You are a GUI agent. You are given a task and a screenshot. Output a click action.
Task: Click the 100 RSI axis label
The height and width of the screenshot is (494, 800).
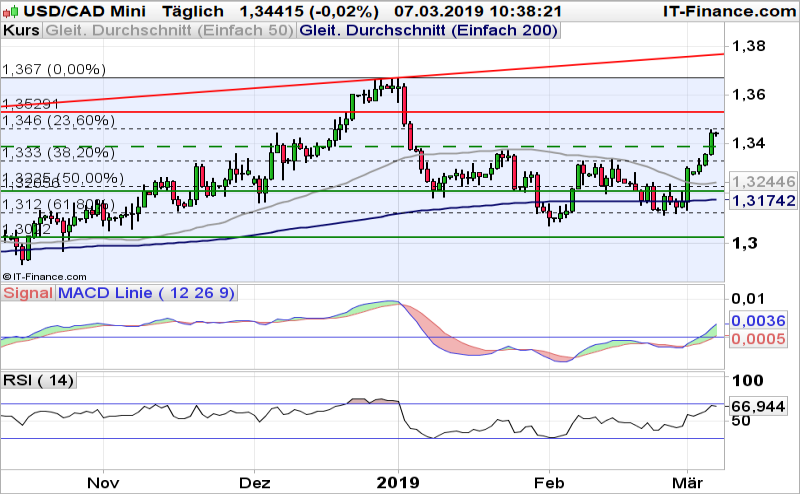click(x=748, y=381)
